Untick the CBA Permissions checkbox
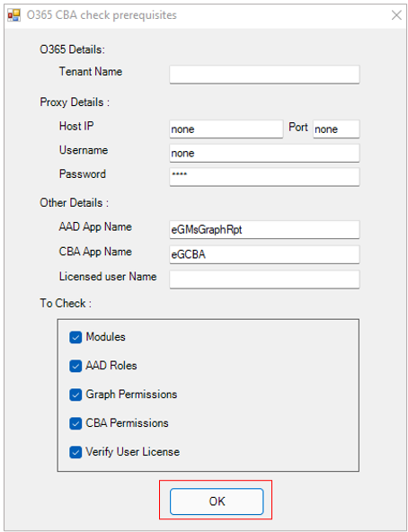408x532 pixels. click(75, 423)
